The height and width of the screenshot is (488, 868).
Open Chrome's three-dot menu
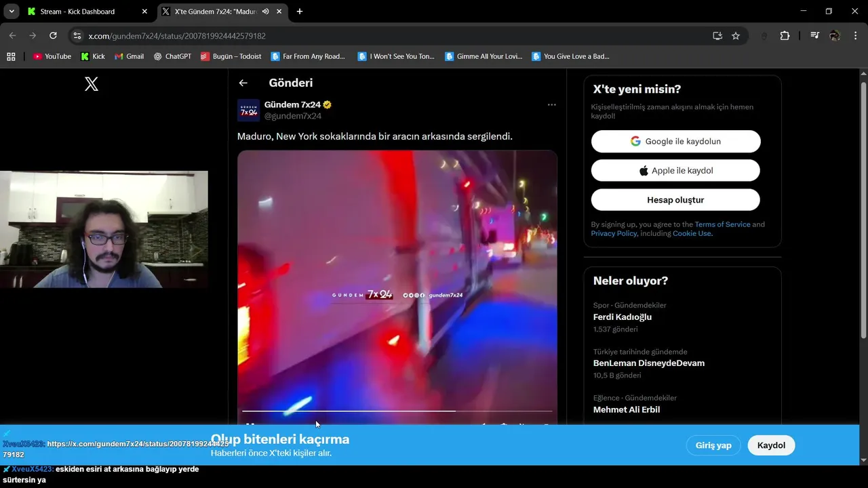(854, 36)
